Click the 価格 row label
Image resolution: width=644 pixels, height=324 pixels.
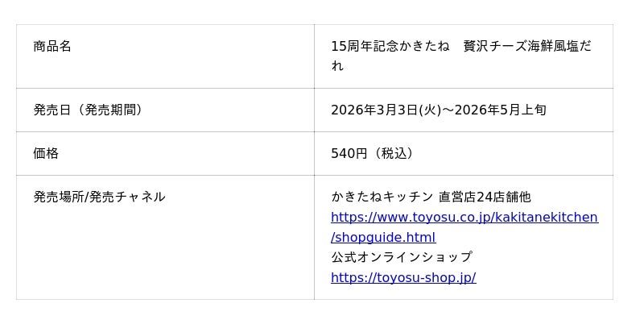tap(46, 153)
